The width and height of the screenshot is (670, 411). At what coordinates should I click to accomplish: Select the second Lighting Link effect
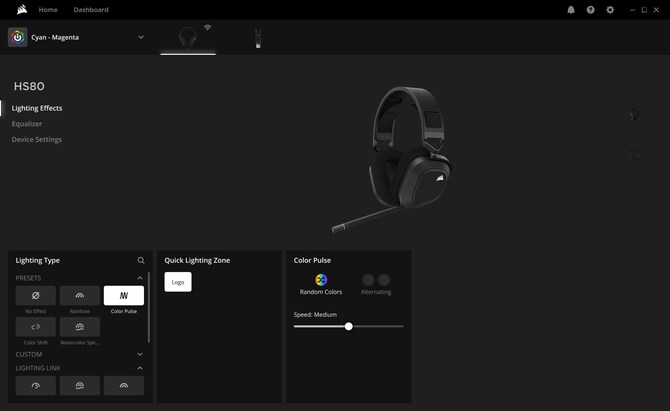pos(80,385)
